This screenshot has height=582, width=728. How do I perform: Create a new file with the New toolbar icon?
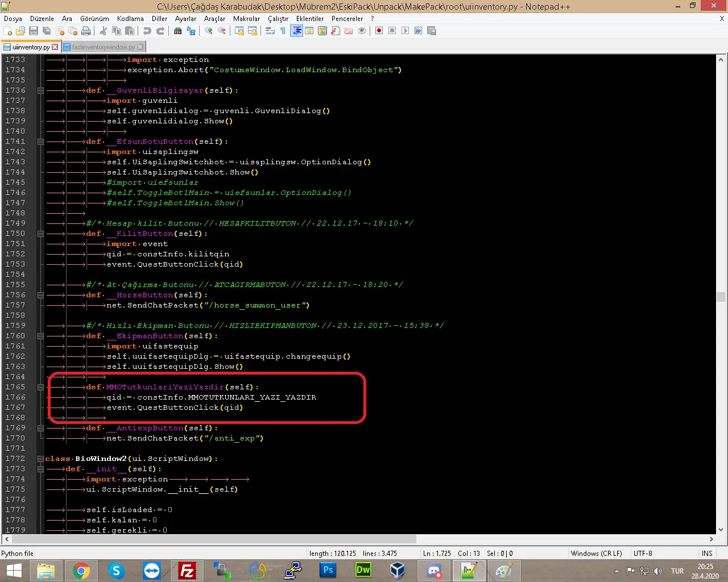(x=8, y=31)
